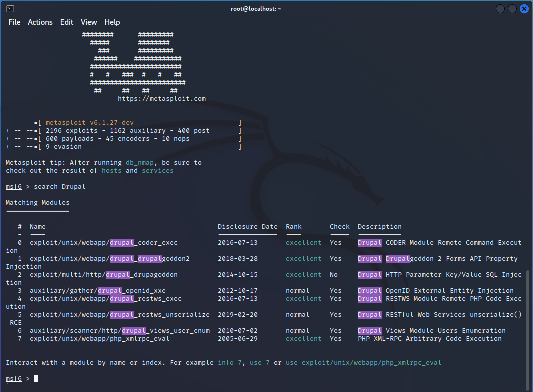This screenshot has height=392, width=533.
Task: Click 'Drupal OpenID External Entity Injection' description
Action: (436, 290)
